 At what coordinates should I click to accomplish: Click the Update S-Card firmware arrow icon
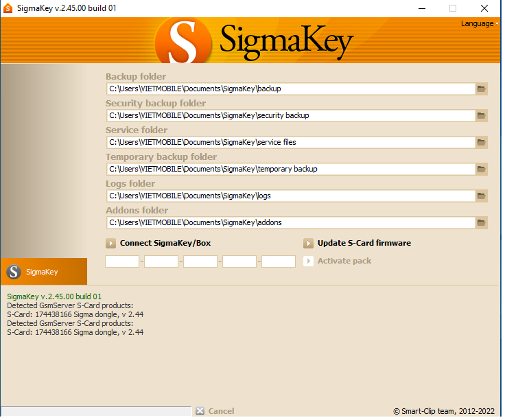[x=308, y=243]
